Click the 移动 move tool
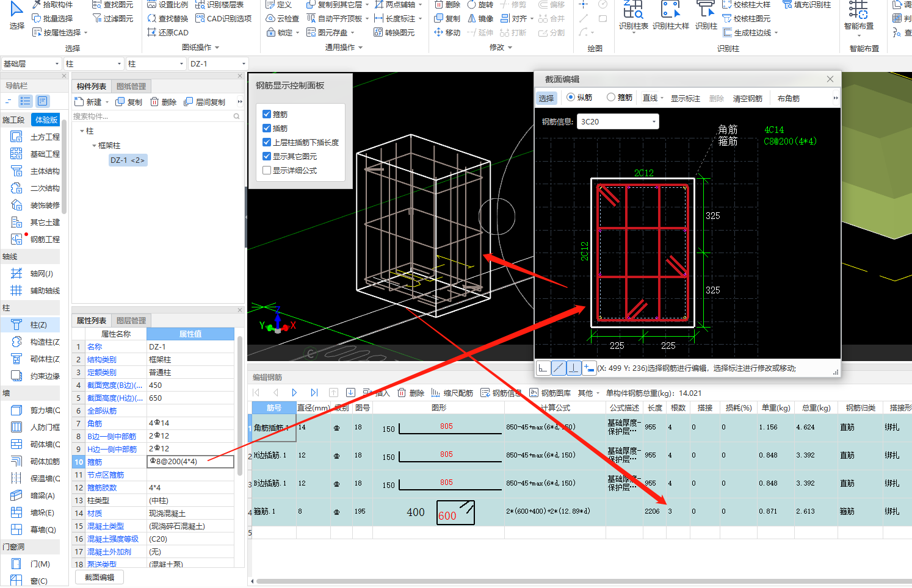This screenshot has height=588, width=912. tap(447, 32)
